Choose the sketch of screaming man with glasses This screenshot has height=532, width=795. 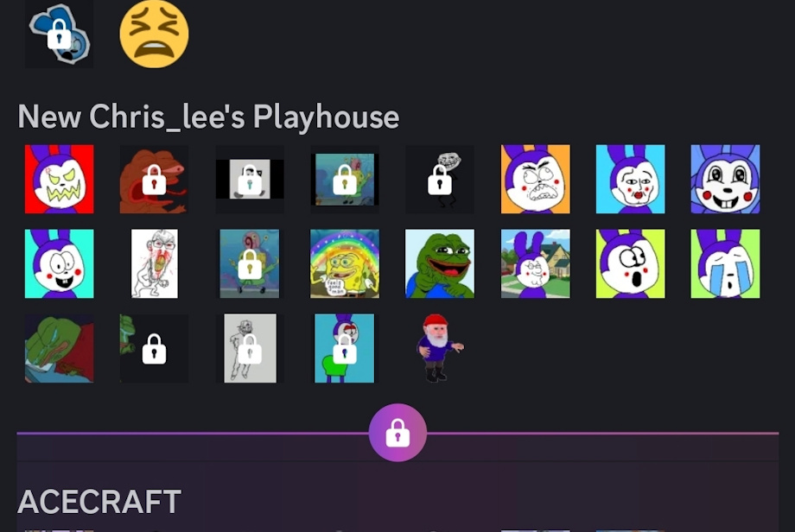pos(154,263)
